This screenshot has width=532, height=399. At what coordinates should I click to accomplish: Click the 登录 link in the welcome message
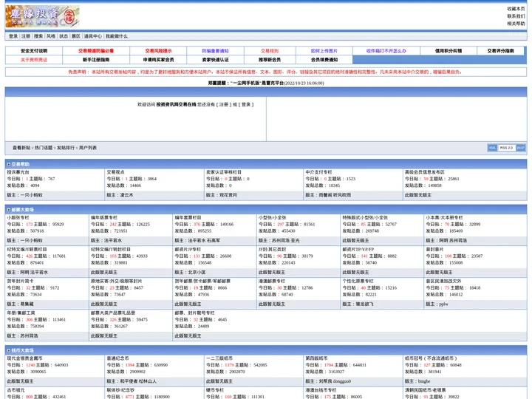click(x=246, y=104)
